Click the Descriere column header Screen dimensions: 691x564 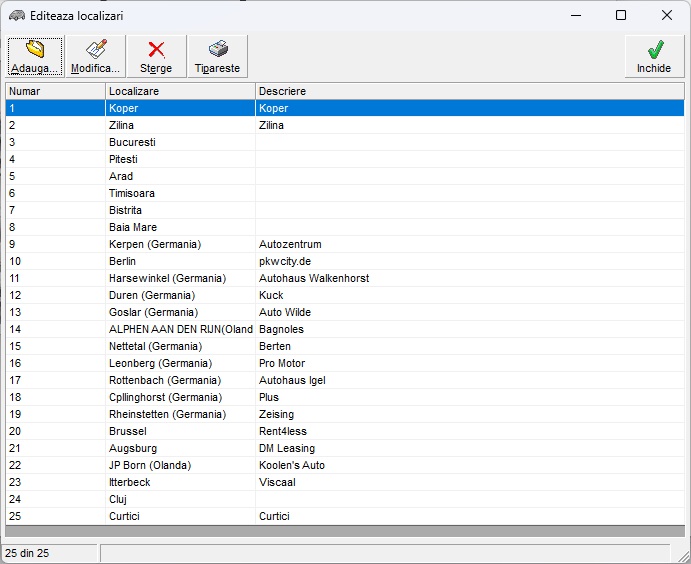pos(470,91)
